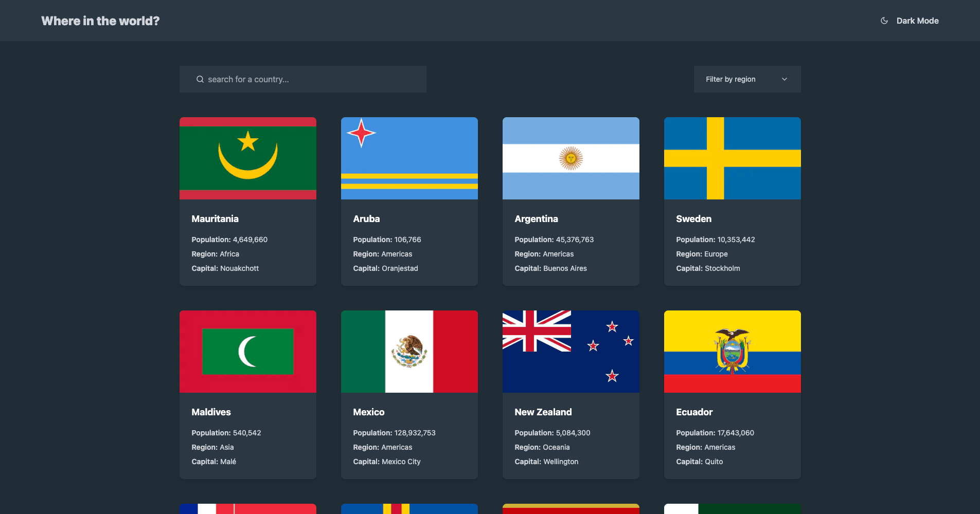The width and height of the screenshot is (980, 514).
Task: Click Capital: Buenos Aires text
Action: click(x=550, y=268)
